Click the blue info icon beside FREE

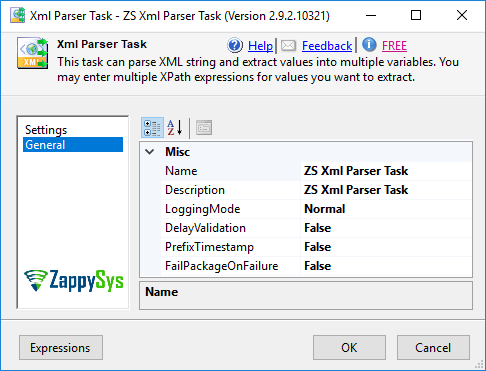369,45
